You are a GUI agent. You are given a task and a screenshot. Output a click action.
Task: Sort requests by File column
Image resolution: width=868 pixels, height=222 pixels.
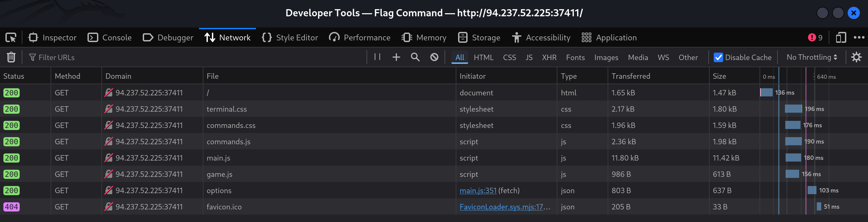[x=330, y=76]
